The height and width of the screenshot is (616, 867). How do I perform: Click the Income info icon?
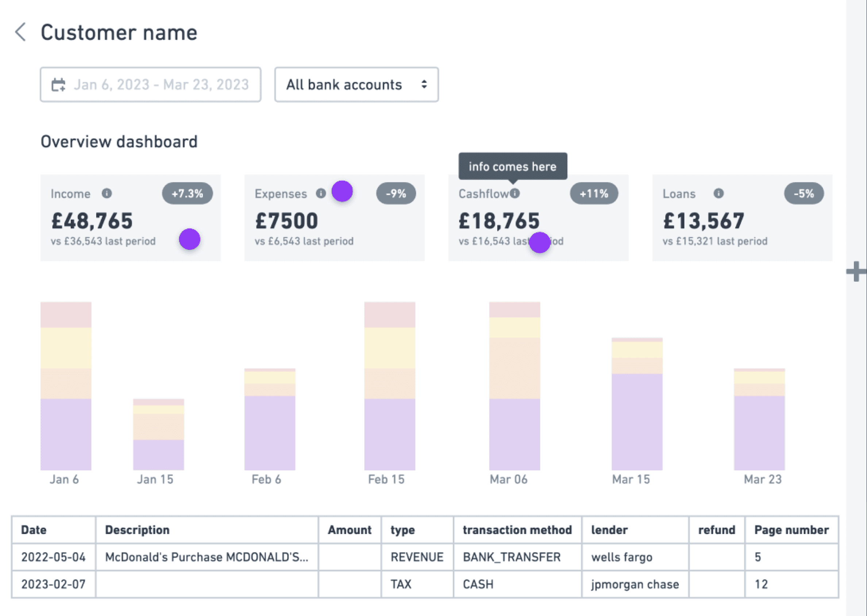(x=107, y=193)
